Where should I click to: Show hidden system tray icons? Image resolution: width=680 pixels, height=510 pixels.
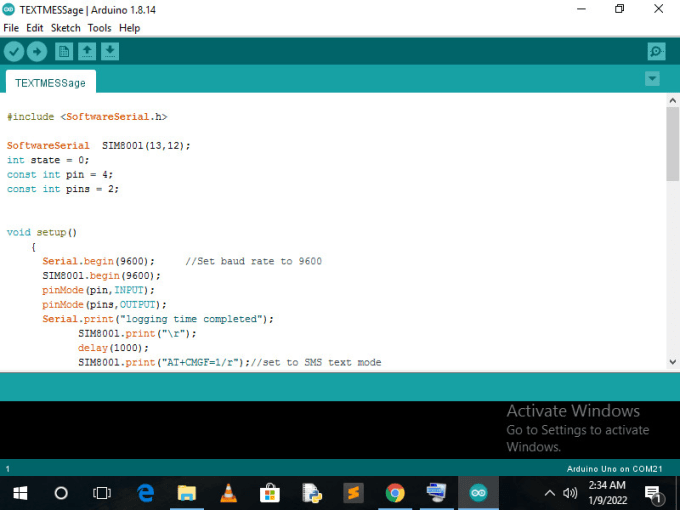tap(549, 493)
